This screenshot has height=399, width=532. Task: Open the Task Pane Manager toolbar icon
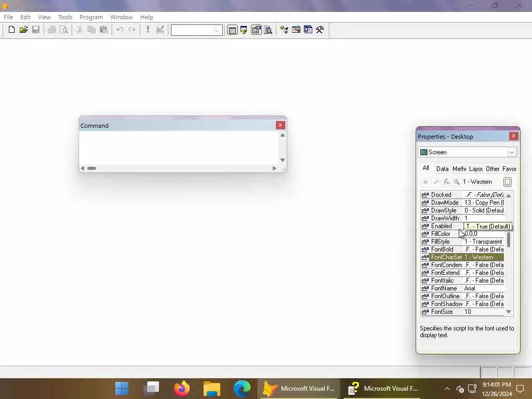click(x=308, y=30)
